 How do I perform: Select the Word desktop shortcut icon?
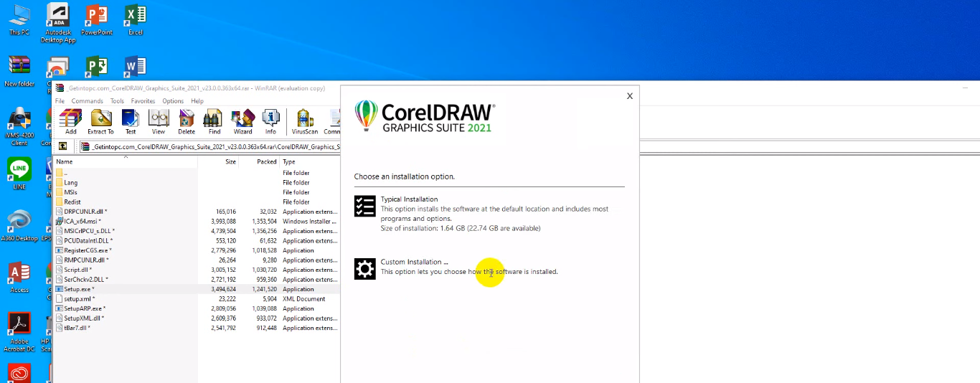pos(135,68)
